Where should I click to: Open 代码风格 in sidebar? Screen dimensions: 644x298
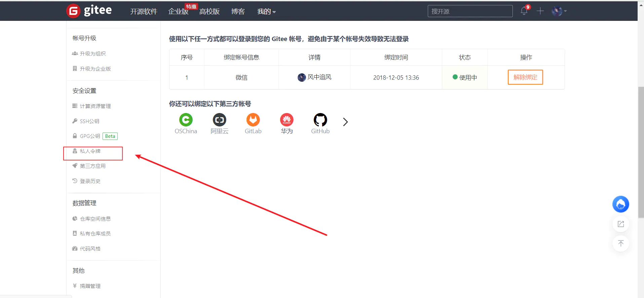click(86, 249)
